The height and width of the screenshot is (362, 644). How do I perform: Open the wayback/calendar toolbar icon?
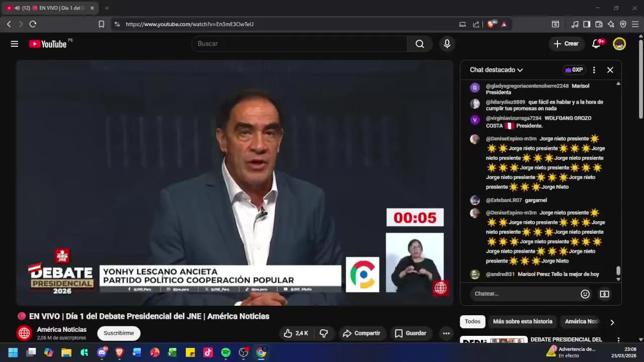555,24
